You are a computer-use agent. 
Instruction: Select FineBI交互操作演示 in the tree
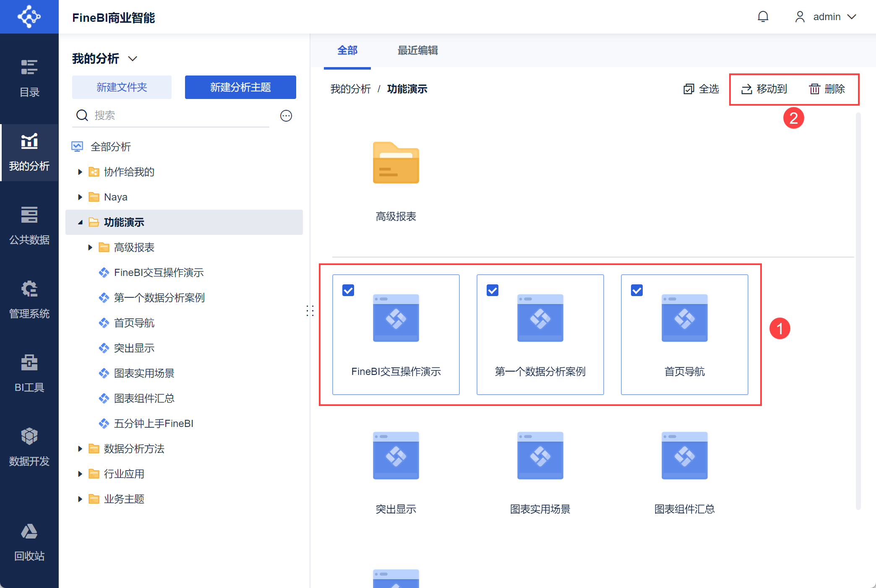(x=159, y=273)
